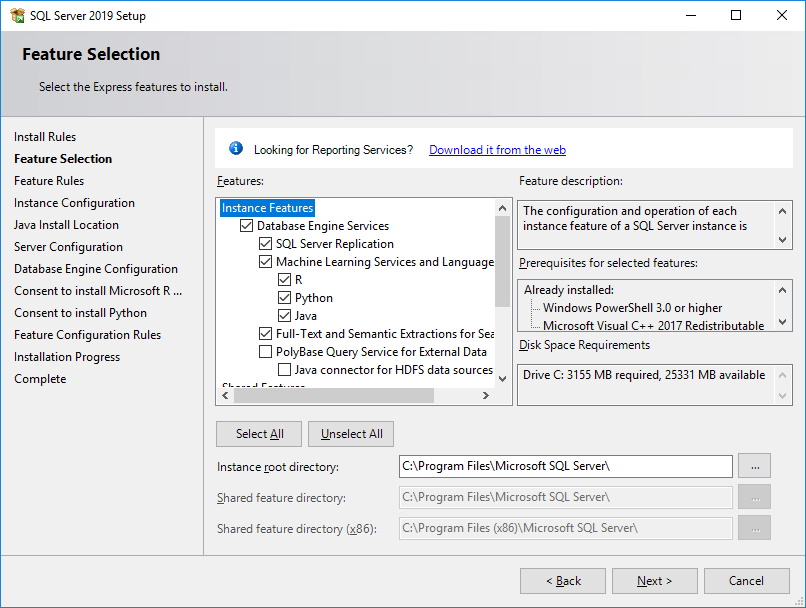806x608 pixels.
Task: Click the features vertical scrollbar thumb
Action: [502, 261]
